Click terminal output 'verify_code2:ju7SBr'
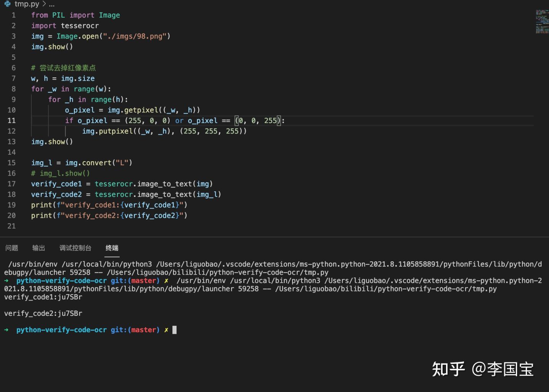 [x=43, y=314]
